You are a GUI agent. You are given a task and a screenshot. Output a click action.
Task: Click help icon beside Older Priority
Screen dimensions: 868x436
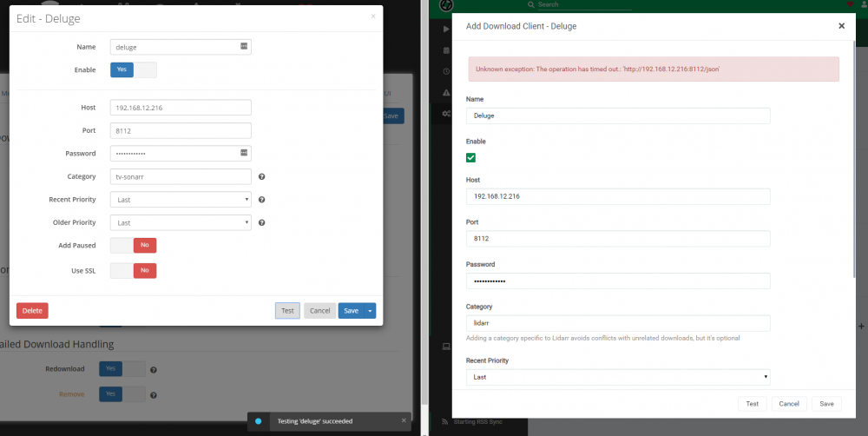point(262,222)
